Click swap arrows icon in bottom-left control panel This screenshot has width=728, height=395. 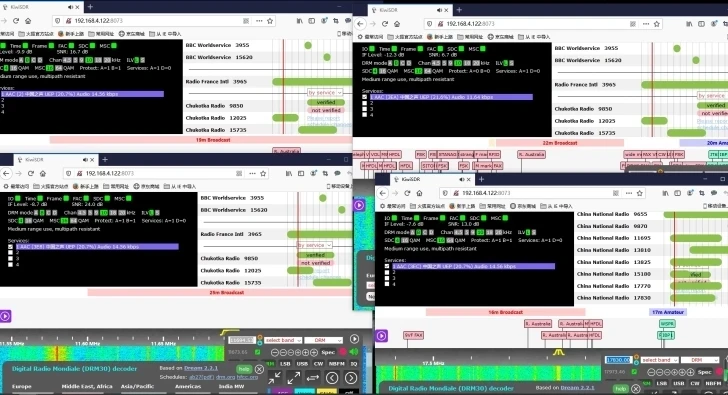tap(312, 378)
